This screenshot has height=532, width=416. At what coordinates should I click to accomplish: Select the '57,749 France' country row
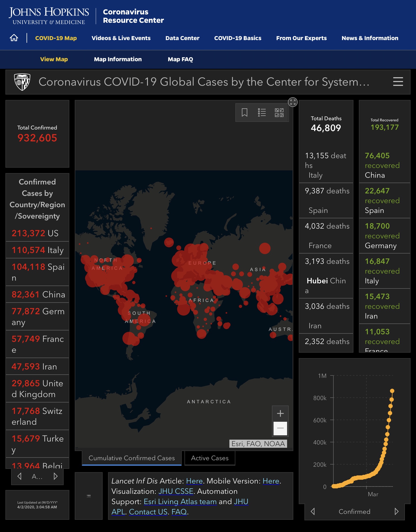pyautogui.click(x=37, y=344)
